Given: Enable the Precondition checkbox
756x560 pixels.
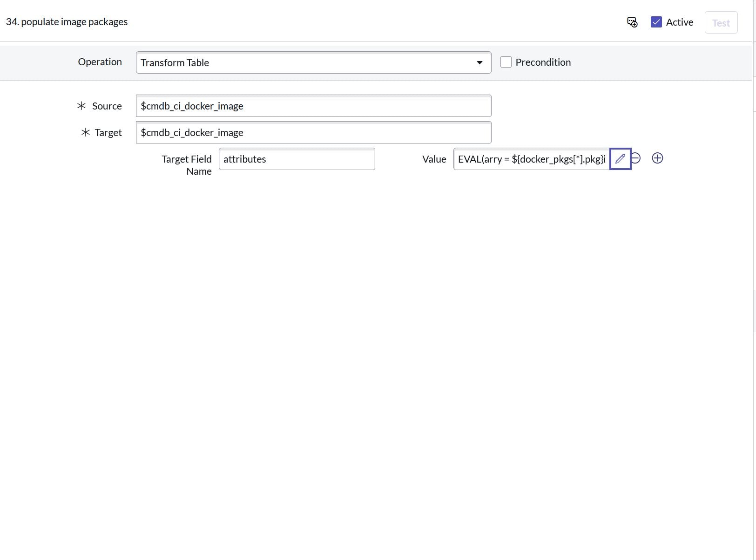Looking at the screenshot, I should 506,61.
